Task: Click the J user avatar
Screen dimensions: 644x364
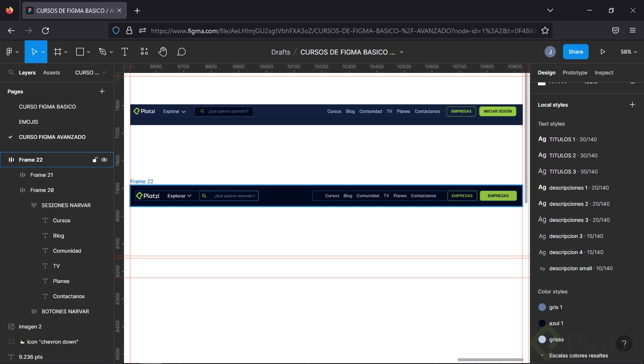Action: coord(550,52)
